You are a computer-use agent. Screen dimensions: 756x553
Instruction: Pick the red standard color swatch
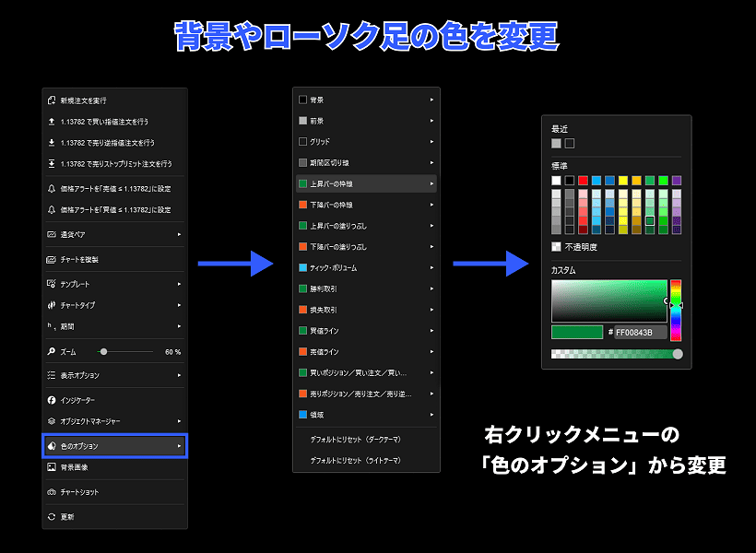pyautogui.click(x=583, y=181)
